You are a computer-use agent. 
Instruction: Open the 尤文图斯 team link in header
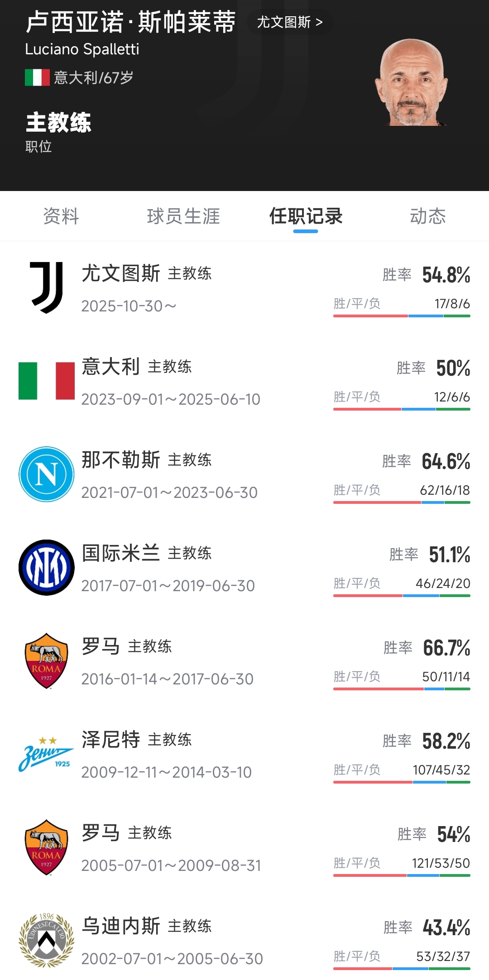(290, 22)
